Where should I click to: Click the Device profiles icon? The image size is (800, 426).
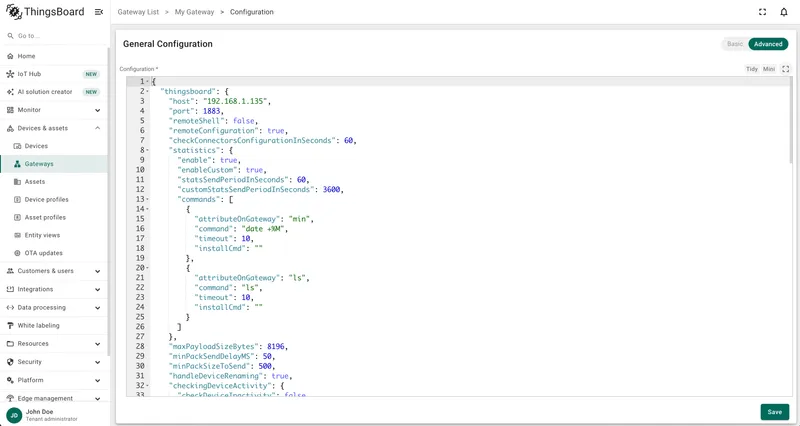coord(17,199)
